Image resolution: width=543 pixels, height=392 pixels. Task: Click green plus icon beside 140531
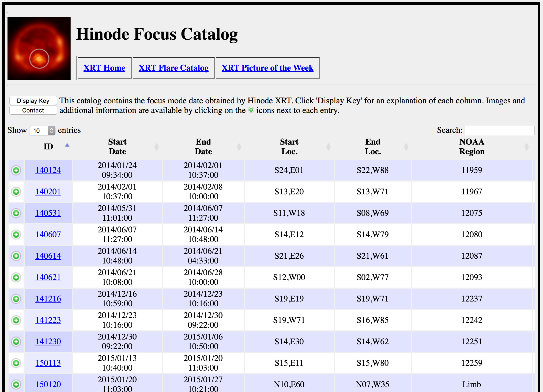coord(16,213)
